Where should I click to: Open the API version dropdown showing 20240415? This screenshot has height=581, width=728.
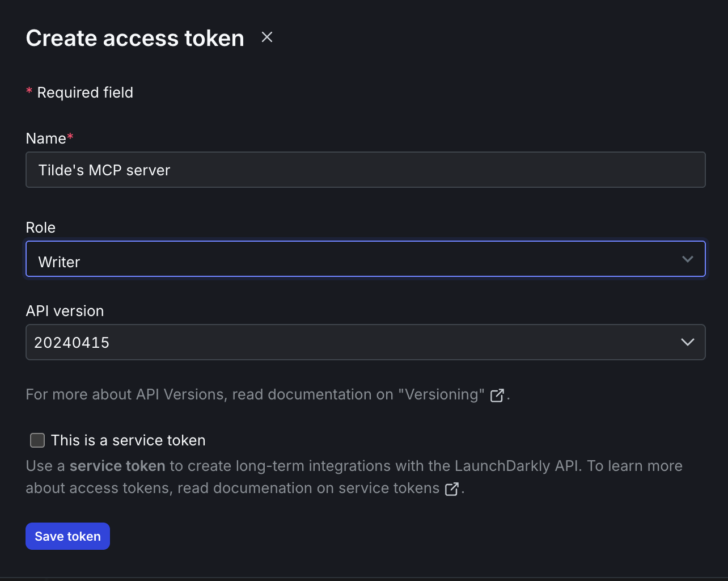click(x=366, y=342)
